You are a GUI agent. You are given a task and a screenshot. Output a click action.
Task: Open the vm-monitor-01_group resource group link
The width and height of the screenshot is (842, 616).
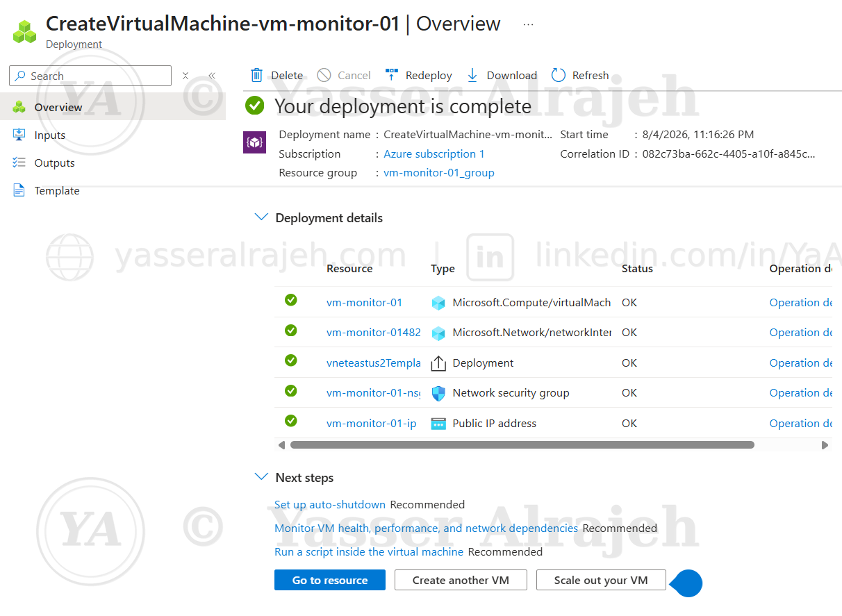(x=439, y=173)
